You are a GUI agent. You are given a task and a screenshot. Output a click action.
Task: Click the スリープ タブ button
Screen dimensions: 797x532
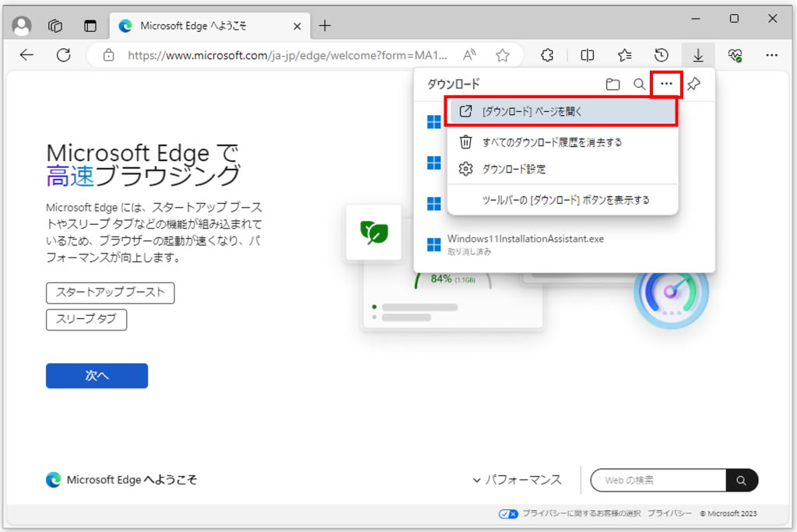click(86, 320)
